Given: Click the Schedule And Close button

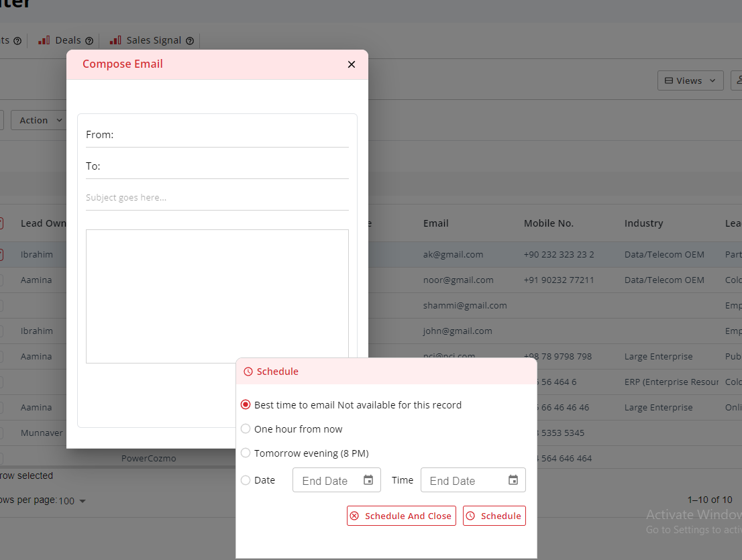Looking at the screenshot, I should [x=401, y=516].
